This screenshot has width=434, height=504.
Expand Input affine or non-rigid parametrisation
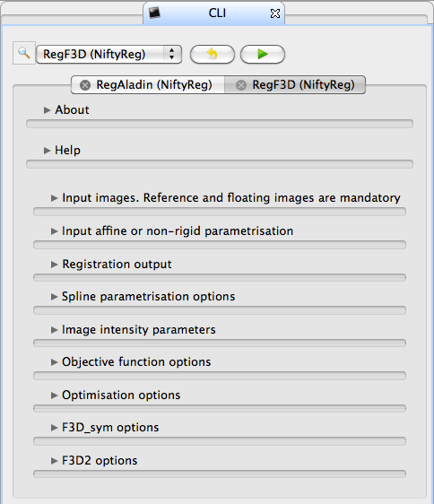(x=54, y=231)
